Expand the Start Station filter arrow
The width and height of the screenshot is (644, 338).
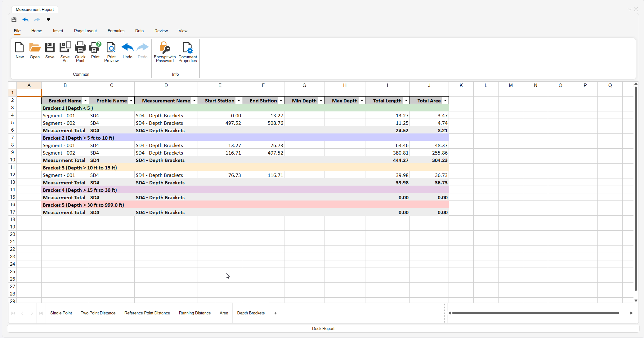click(x=239, y=101)
